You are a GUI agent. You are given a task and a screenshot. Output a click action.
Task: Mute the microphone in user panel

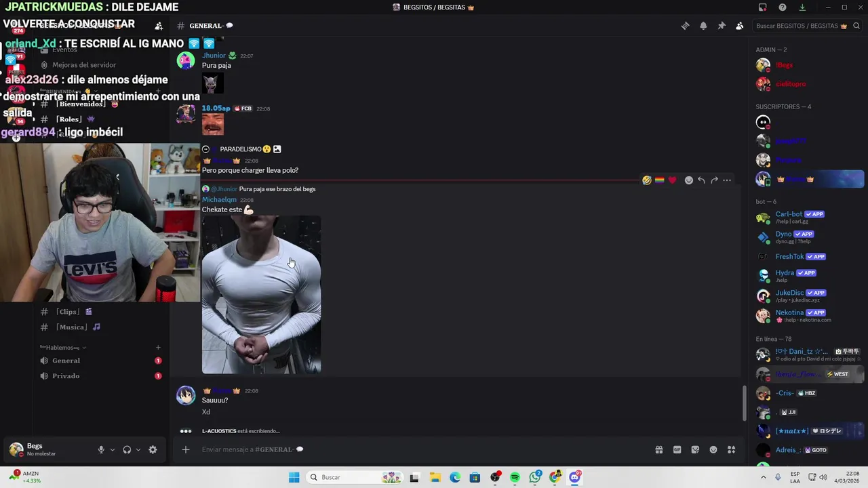pyautogui.click(x=101, y=449)
